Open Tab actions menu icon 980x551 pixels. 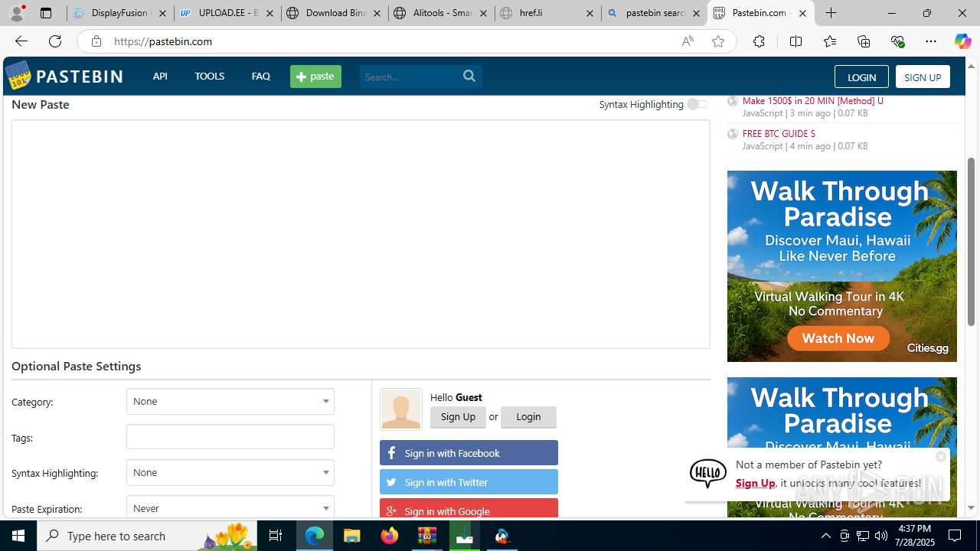pos(46,13)
